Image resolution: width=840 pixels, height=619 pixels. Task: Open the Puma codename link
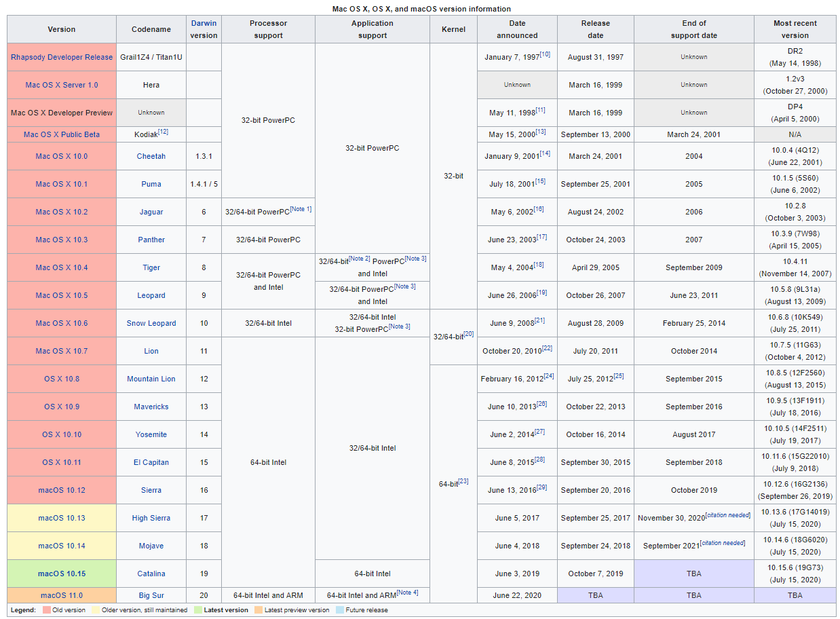151,184
